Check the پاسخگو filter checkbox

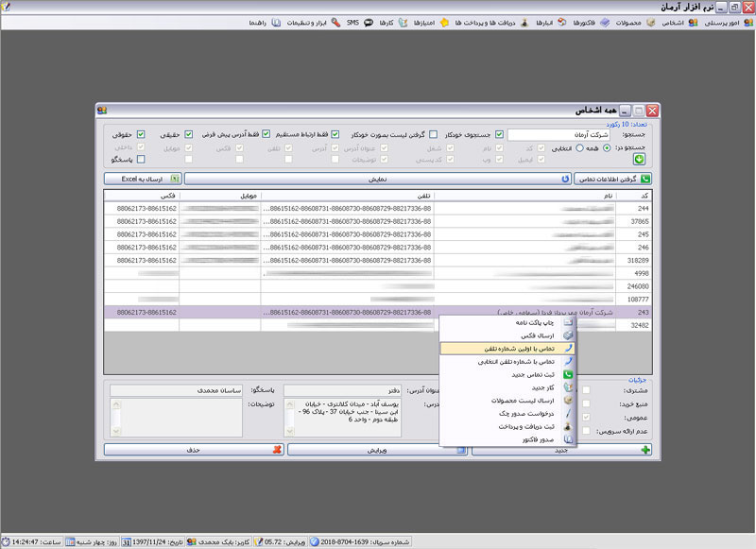pos(141,159)
